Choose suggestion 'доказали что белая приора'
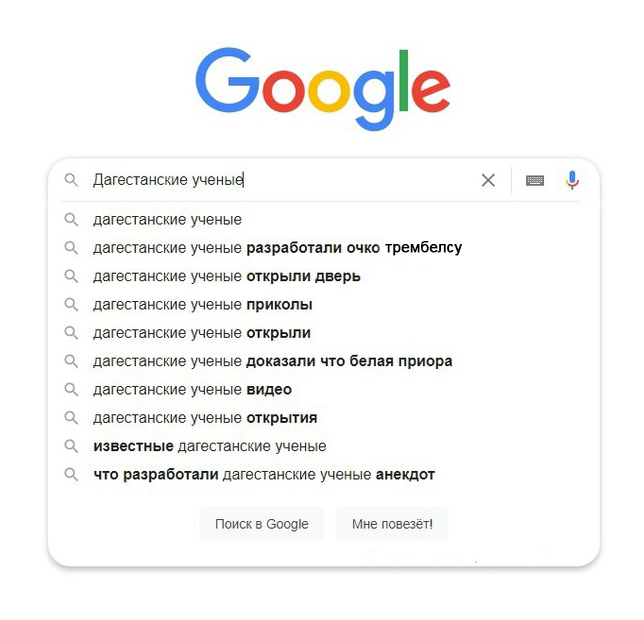The height and width of the screenshot is (620, 644). [272, 361]
